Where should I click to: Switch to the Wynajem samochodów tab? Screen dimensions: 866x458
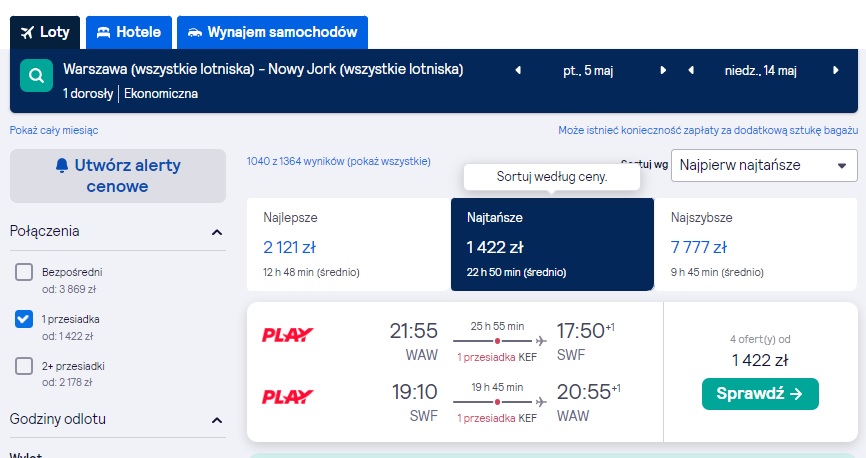272,33
